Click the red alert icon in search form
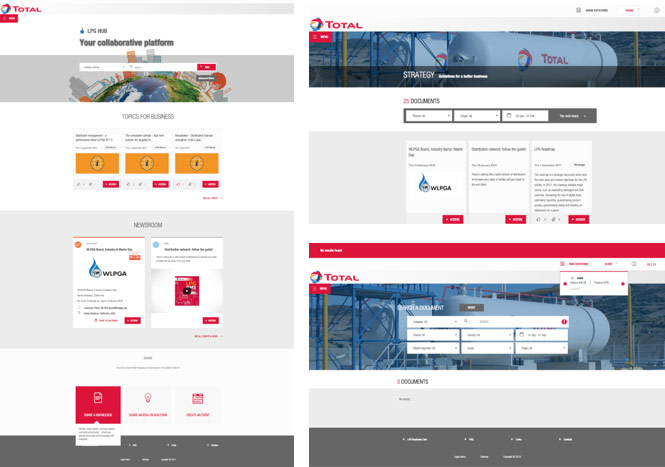 tap(564, 322)
